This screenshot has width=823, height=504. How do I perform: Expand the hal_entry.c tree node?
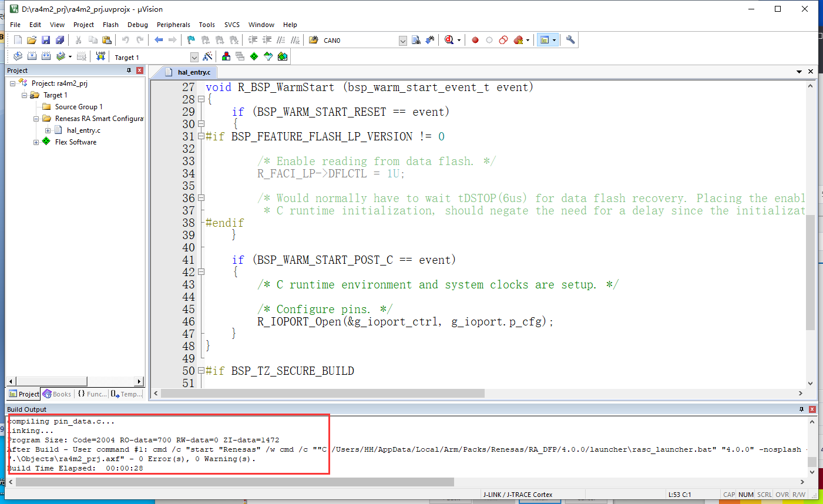(x=48, y=130)
